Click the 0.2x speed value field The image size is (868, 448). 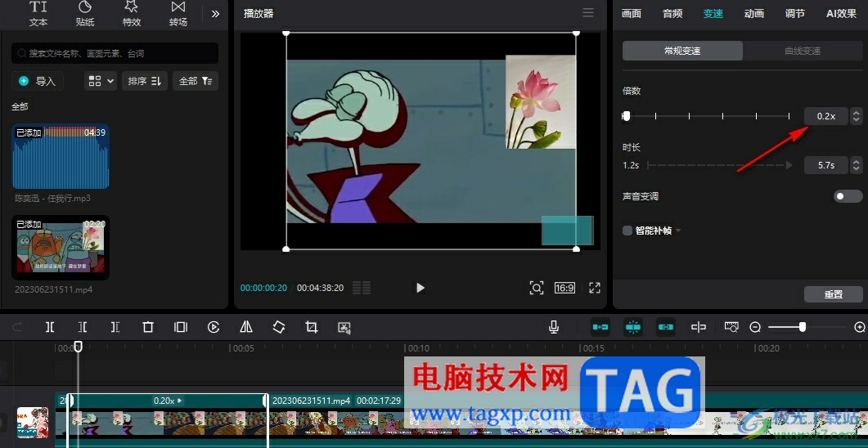826,116
